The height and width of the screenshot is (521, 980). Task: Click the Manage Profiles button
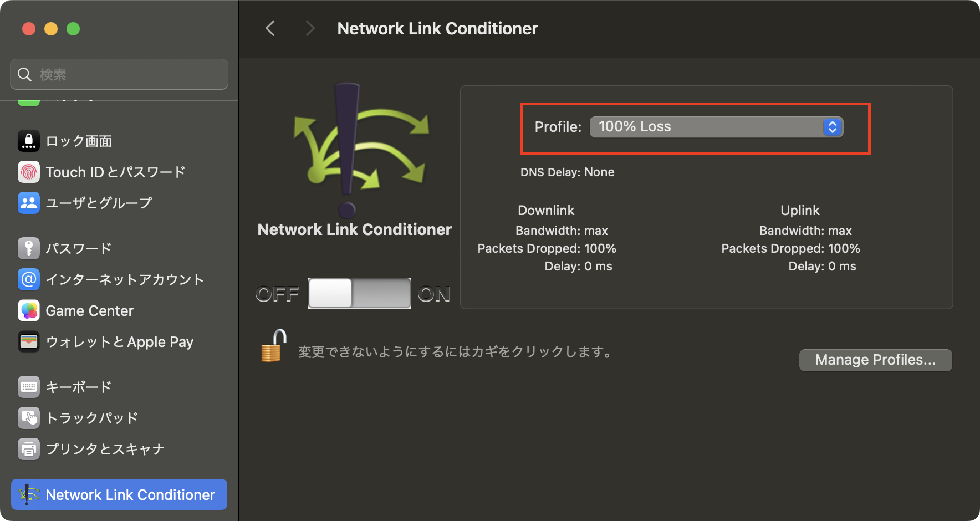[875, 360]
